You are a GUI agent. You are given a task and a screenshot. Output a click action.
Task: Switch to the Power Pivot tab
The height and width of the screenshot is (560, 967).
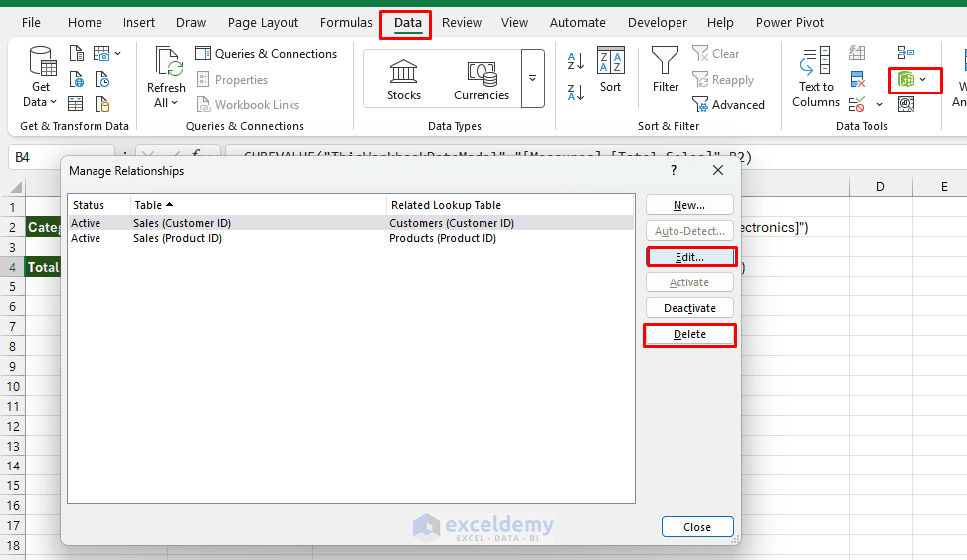[x=789, y=23]
